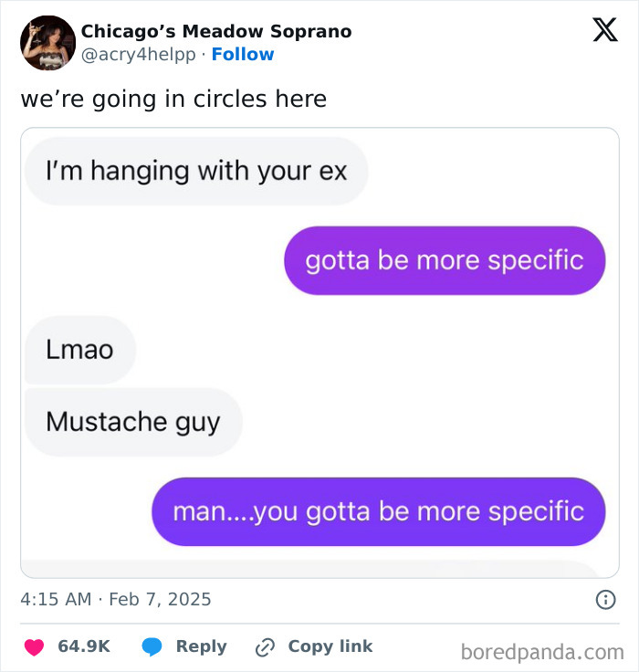The height and width of the screenshot is (672, 639).
Task: Open Chicago's Meadow Soprano profile name
Action: click(x=216, y=31)
